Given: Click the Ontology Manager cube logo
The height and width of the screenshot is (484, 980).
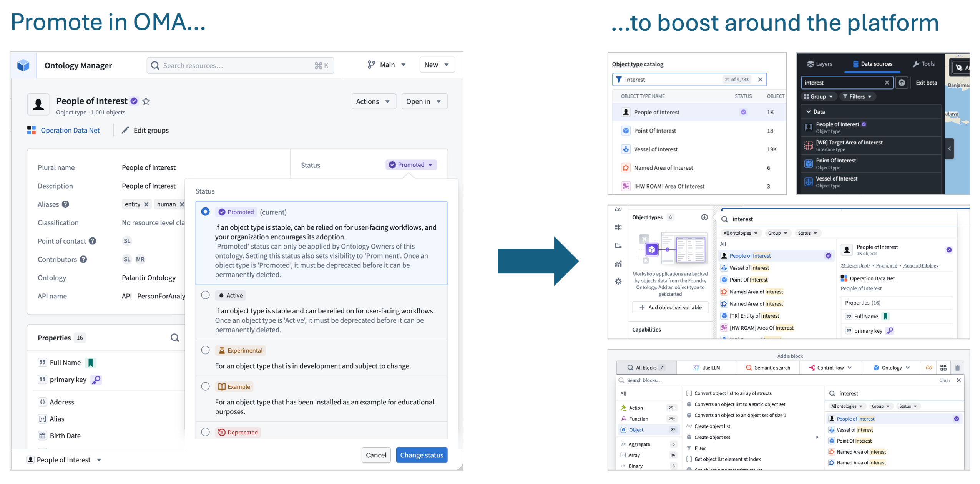Looking at the screenshot, I should pos(23,65).
